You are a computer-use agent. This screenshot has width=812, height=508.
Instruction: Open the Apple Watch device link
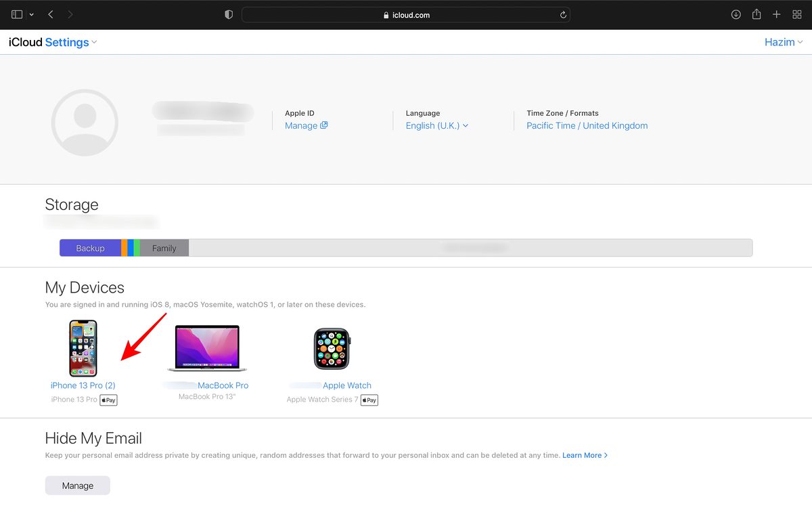pyautogui.click(x=347, y=385)
